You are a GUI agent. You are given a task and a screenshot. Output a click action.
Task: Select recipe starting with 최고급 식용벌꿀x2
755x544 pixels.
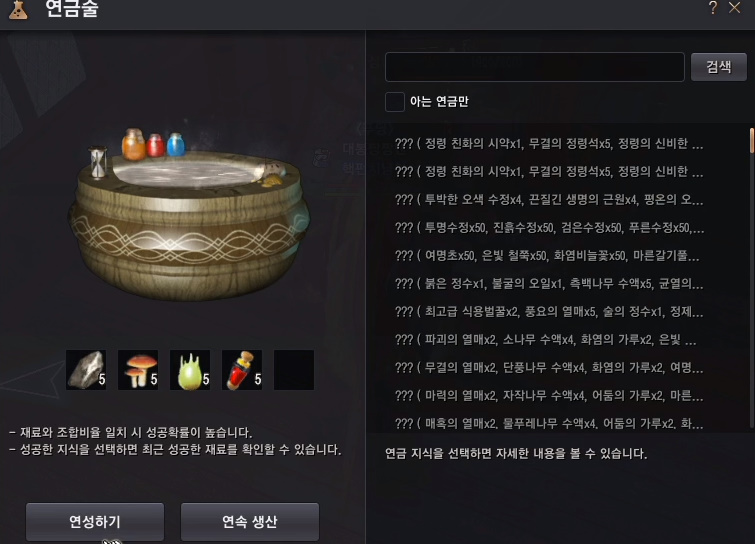pyautogui.click(x=549, y=311)
